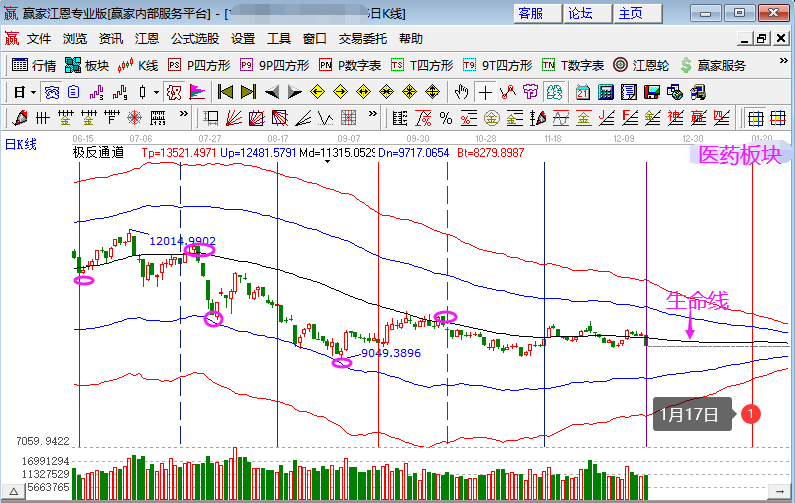795x503 pixels.
Task: Open the notepad icon in toolbar
Action: pyautogui.click(x=629, y=92)
